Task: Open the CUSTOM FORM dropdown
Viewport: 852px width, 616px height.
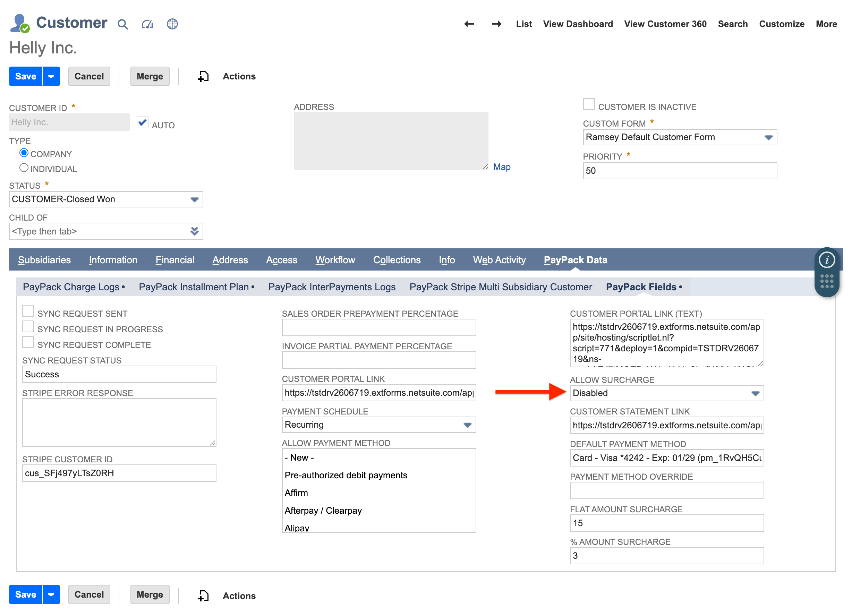Action: click(x=769, y=137)
